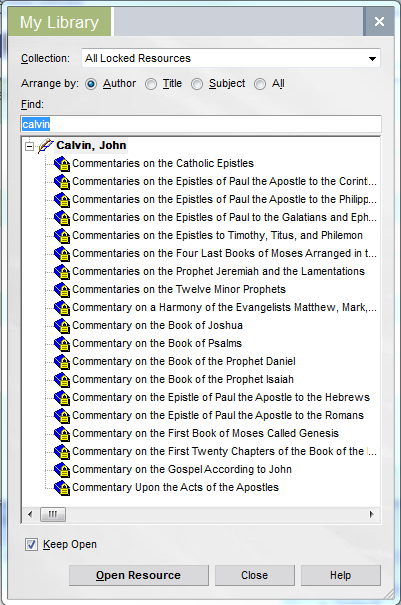Click locked book icon beside Book of Joshua
Screen dimensions: 401x605
pyautogui.click(x=62, y=326)
